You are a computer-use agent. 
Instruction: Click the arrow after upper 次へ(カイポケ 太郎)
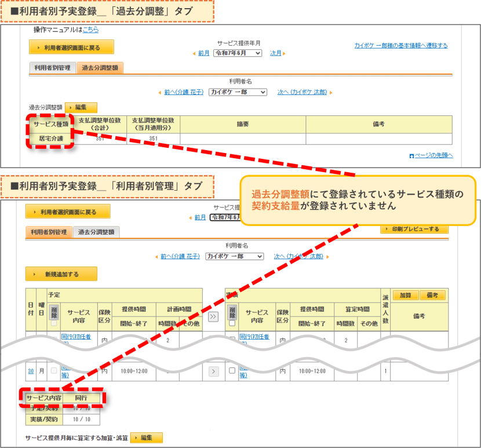click(331, 93)
